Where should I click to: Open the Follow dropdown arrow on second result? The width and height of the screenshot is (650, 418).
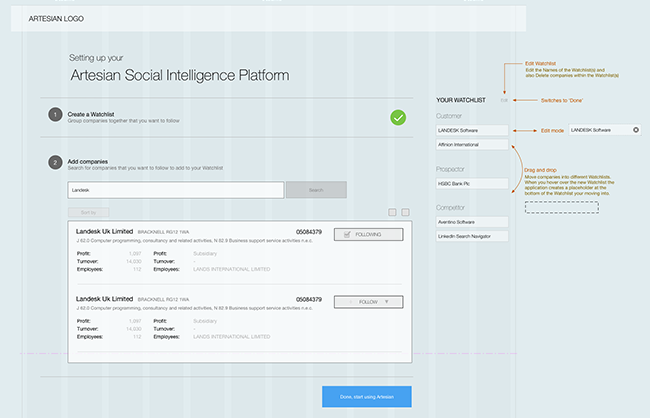(x=386, y=301)
